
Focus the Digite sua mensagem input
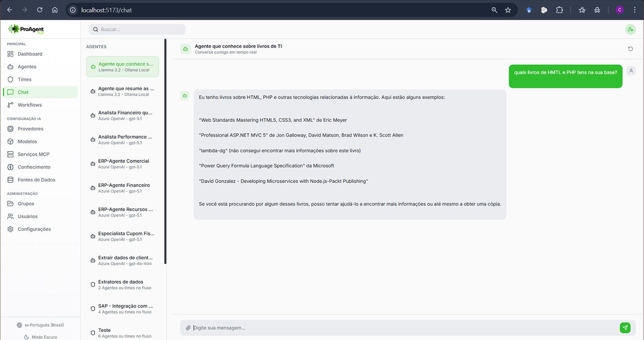(403, 328)
